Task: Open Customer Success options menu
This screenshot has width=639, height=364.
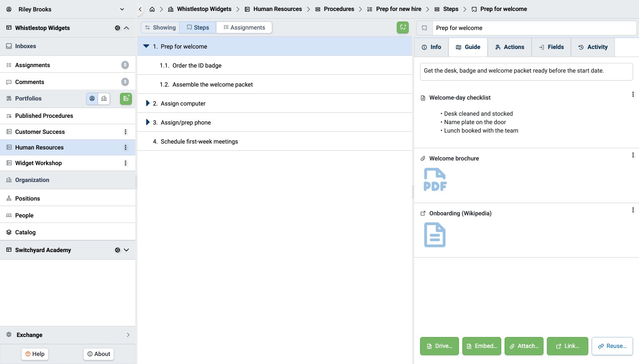Action: tap(126, 132)
